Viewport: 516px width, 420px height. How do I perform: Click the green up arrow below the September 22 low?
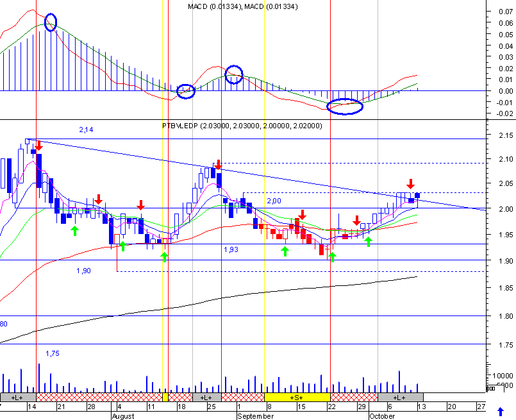333,257
